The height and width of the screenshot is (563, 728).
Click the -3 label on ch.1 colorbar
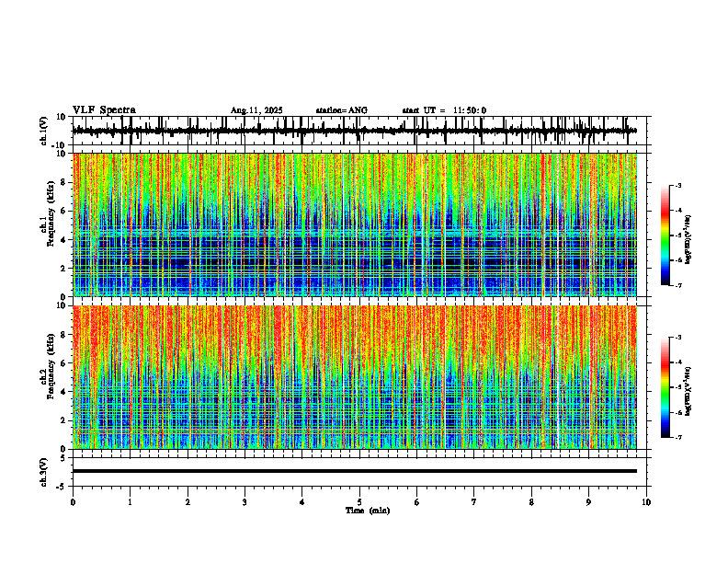678,185
